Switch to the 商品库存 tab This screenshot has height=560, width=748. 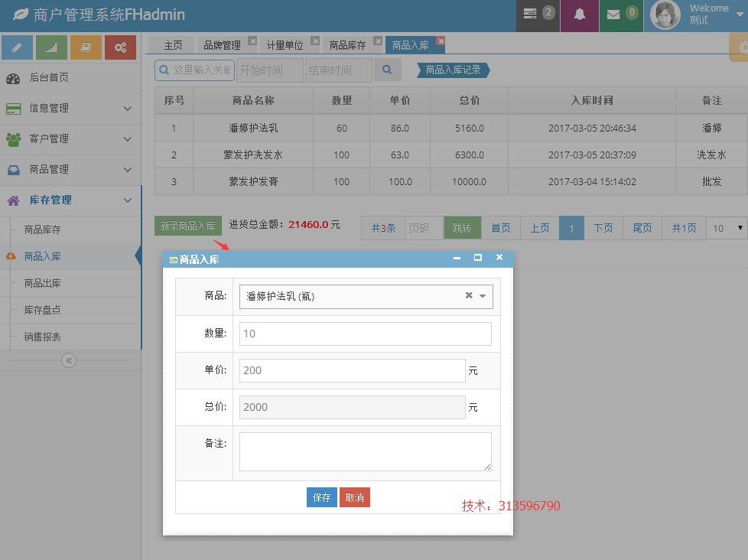(347, 45)
